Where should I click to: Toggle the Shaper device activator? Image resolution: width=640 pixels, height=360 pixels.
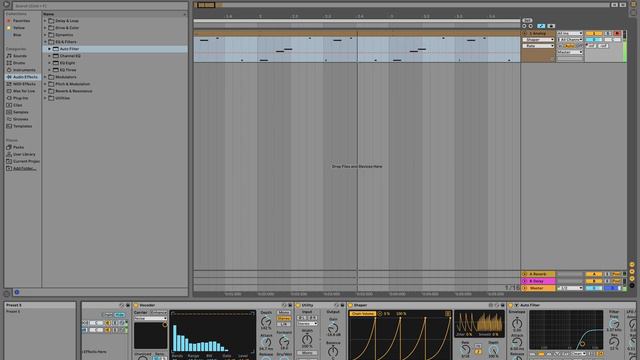[x=350, y=305]
